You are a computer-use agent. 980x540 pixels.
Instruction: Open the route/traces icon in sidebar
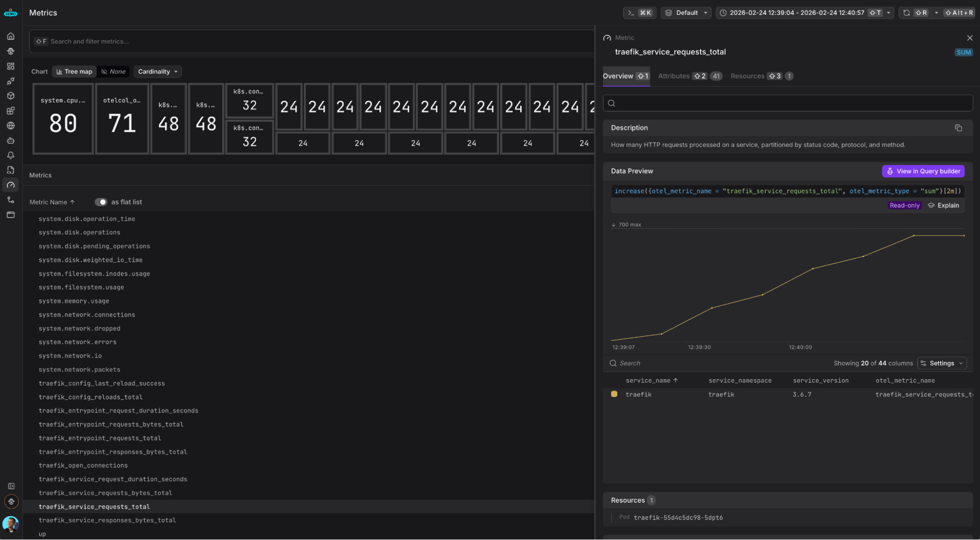[x=11, y=200]
